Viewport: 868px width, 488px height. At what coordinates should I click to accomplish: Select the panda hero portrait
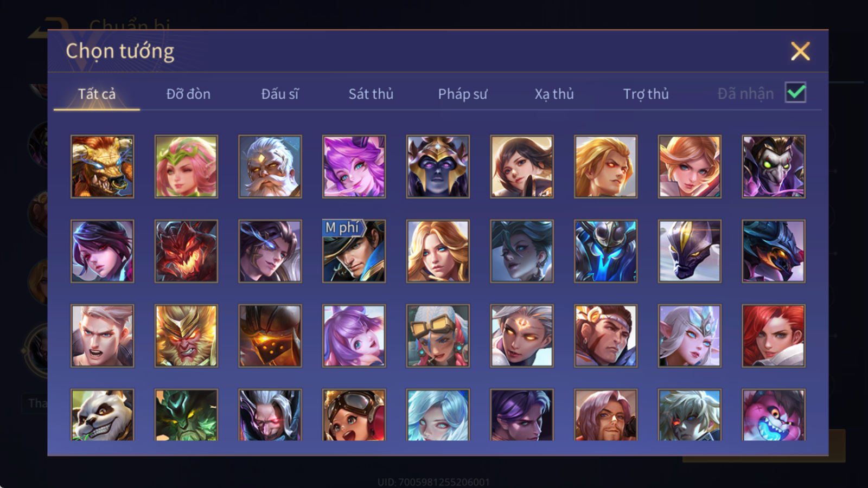pos(102,414)
